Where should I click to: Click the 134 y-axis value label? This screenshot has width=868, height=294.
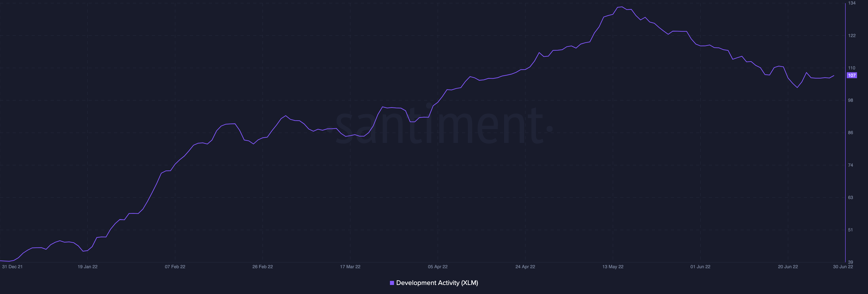(x=851, y=3)
